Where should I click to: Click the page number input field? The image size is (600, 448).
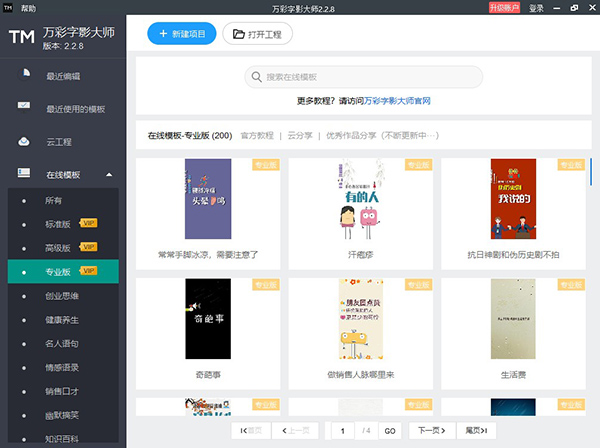(x=343, y=431)
